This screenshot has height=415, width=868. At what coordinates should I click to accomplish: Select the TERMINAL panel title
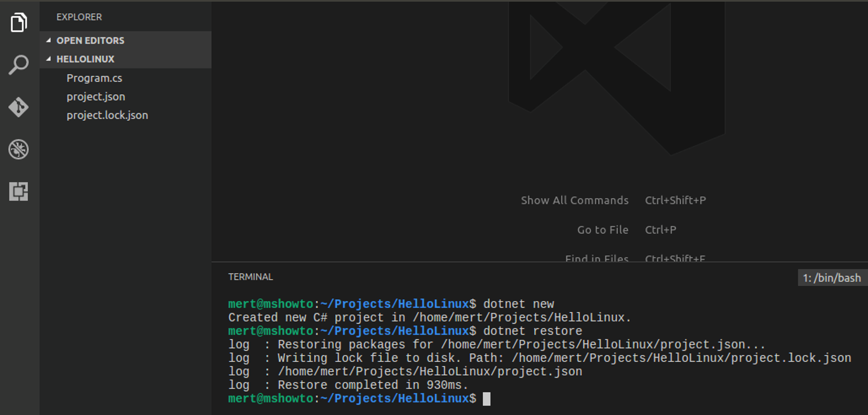coord(250,276)
